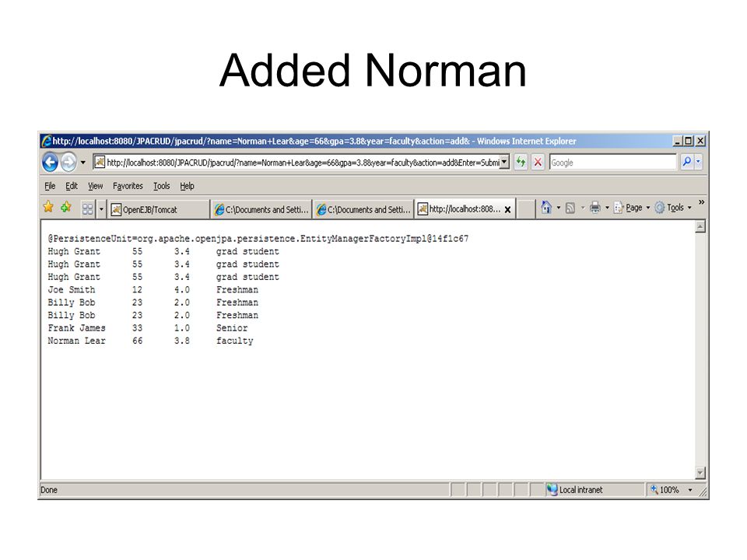Click the @PersistenceUnit header line
Screen dimensions: 747x560
[258, 239]
